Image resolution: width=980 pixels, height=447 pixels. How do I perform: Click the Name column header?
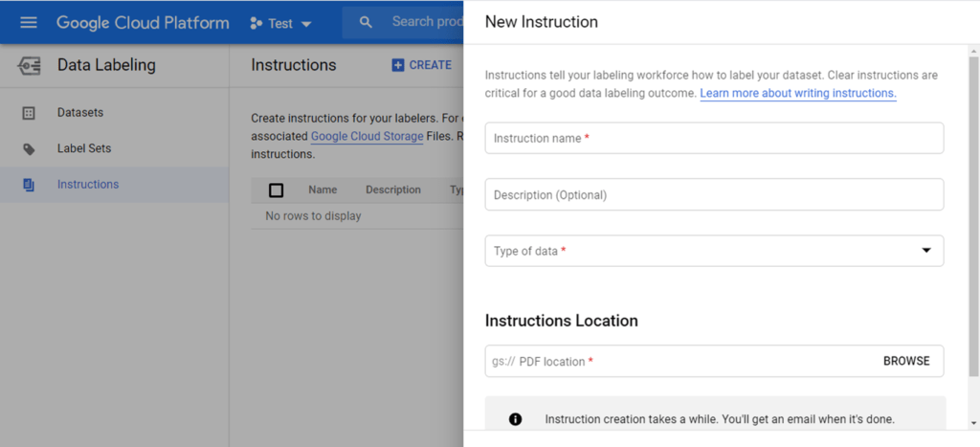coord(323,190)
